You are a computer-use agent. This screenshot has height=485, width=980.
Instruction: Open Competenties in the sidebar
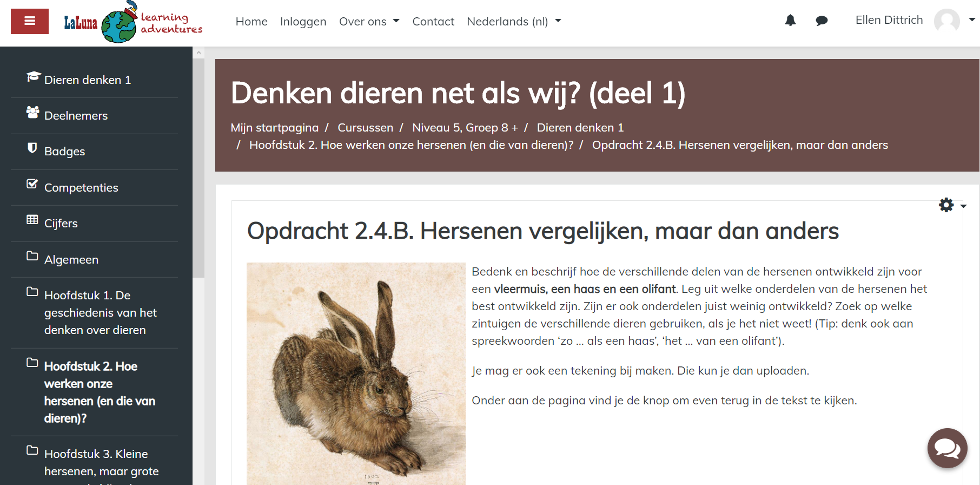pyautogui.click(x=81, y=188)
